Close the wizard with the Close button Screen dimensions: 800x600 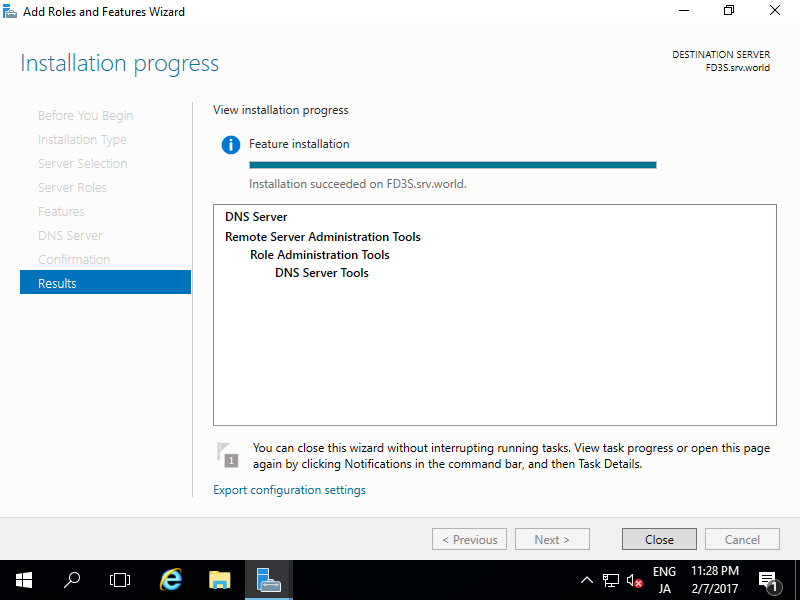click(659, 539)
